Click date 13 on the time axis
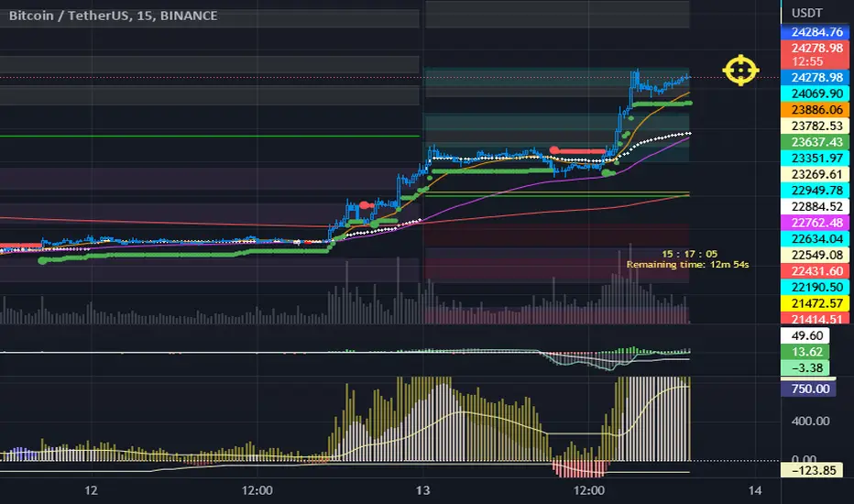This screenshot has width=854, height=504. point(422,490)
